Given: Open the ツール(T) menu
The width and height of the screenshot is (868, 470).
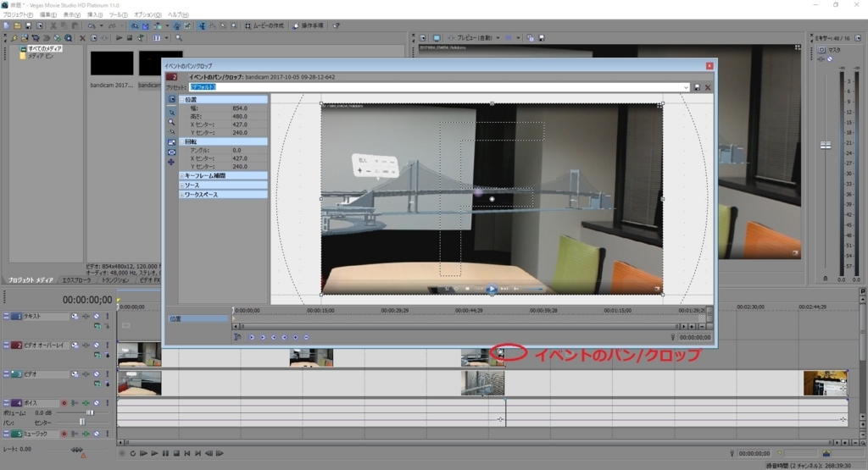Looking at the screenshot, I should 118,15.
